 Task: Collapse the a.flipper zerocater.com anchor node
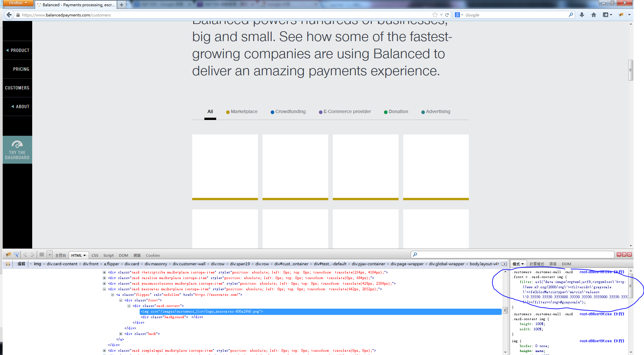113,295
